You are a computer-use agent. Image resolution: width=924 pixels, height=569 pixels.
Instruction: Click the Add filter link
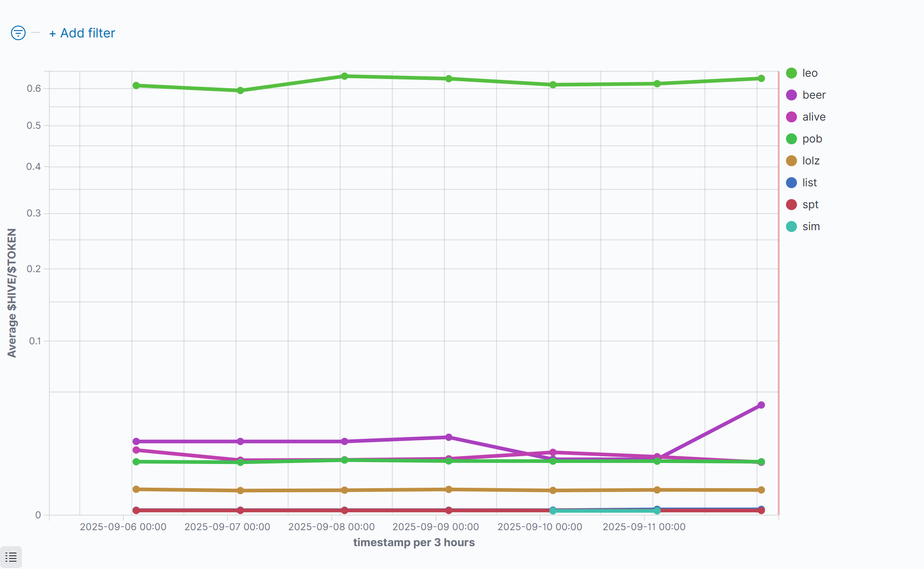click(x=82, y=33)
